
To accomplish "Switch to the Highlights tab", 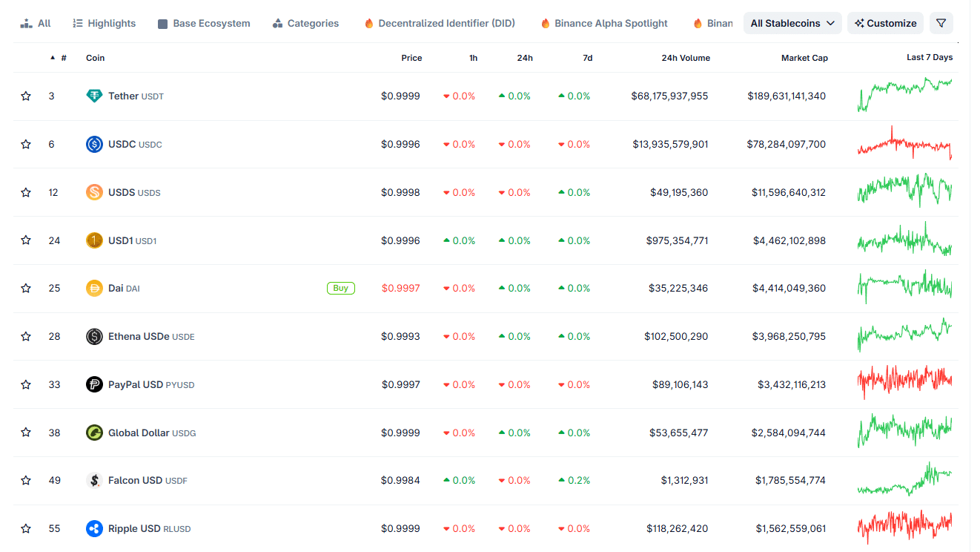I will click(105, 23).
